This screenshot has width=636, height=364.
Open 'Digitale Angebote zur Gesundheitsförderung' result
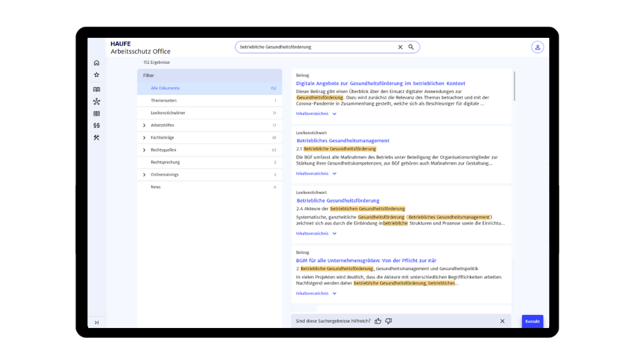pyautogui.click(x=380, y=83)
